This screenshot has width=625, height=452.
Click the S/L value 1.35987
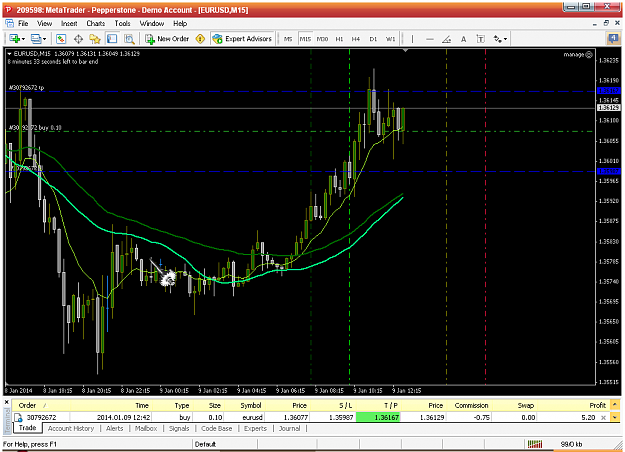point(340,417)
